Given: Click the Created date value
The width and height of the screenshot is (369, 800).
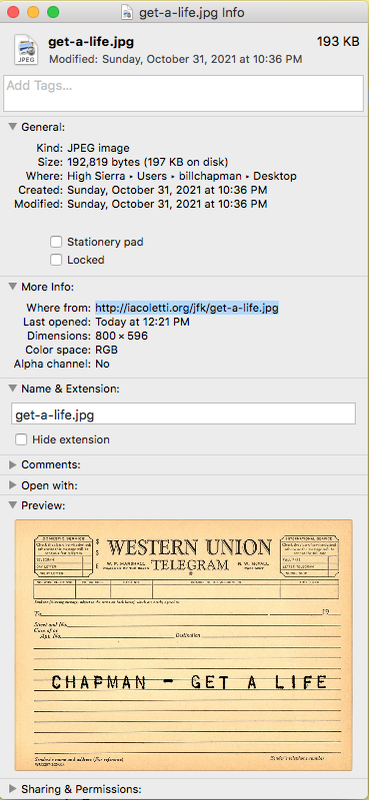Looking at the screenshot, I should point(167,190).
